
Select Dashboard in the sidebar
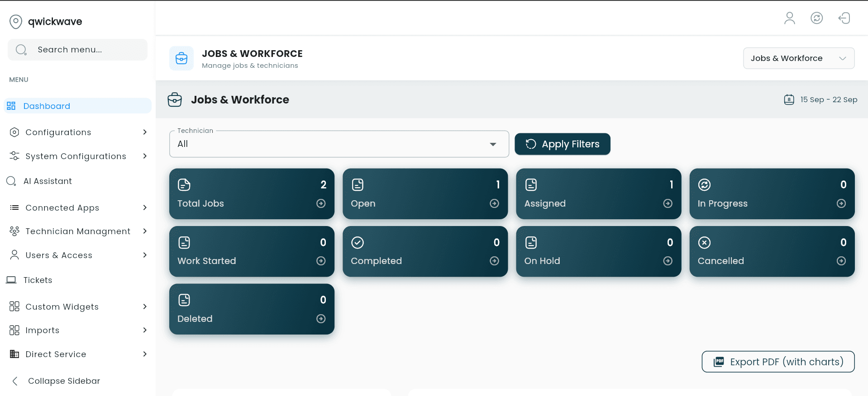point(78,106)
